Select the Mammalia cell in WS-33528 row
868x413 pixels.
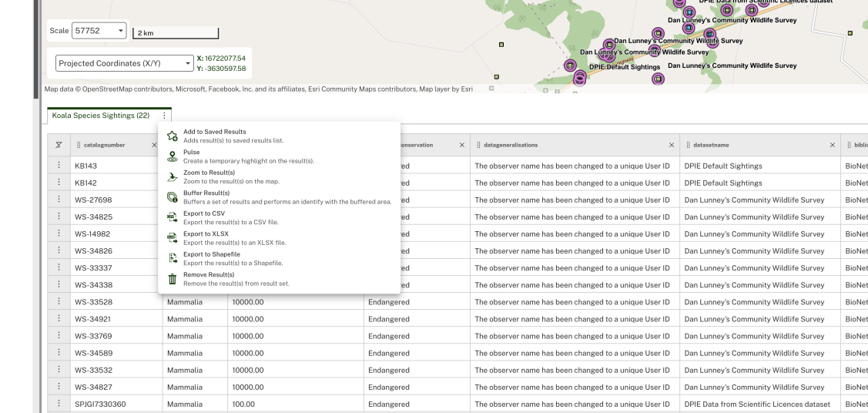point(195,302)
